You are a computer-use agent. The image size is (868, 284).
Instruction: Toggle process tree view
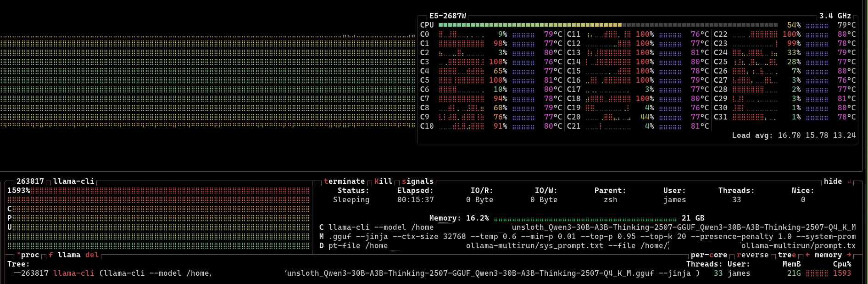click(787, 255)
